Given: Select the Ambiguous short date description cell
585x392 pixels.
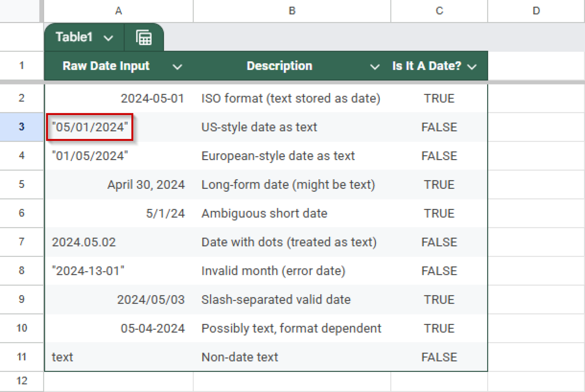Looking at the screenshot, I should [264, 213].
